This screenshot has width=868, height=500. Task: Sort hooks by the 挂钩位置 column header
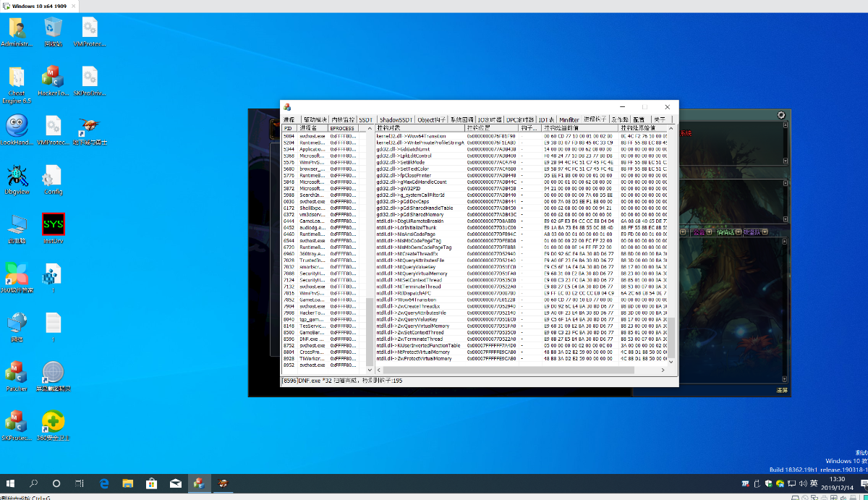[492, 128]
